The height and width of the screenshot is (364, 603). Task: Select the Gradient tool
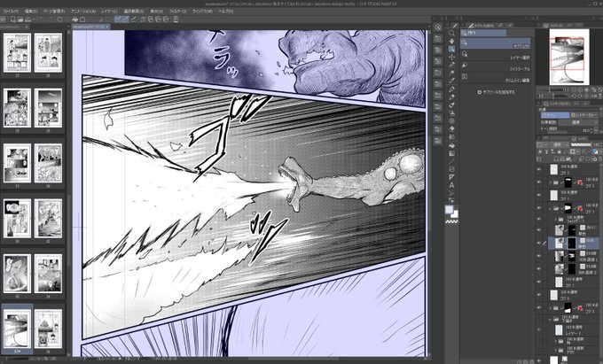point(452,153)
